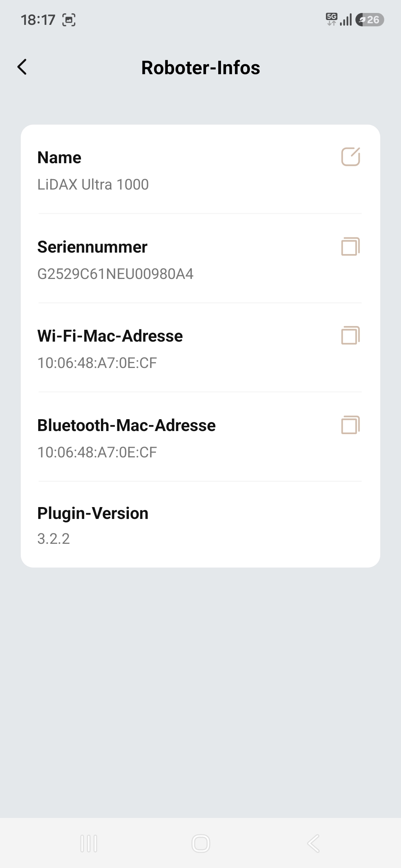
Task: Tap the Plugin-Version label
Action: click(x=93, y=513)
